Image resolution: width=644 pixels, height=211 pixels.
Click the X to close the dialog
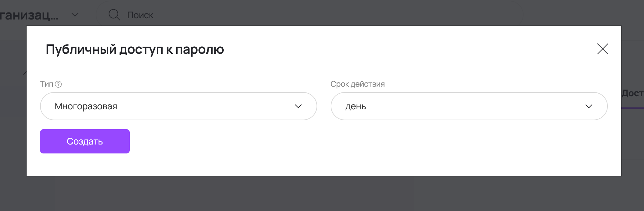tap(603, 49)
